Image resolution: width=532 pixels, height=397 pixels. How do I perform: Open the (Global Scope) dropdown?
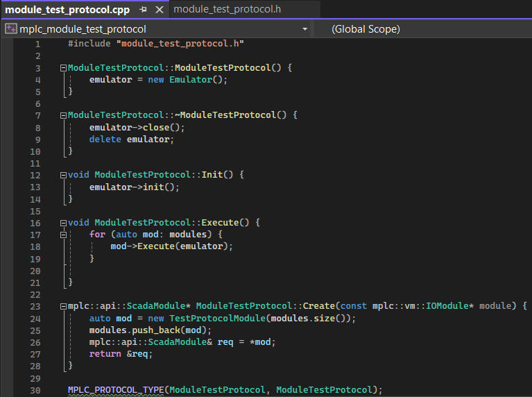366,29
